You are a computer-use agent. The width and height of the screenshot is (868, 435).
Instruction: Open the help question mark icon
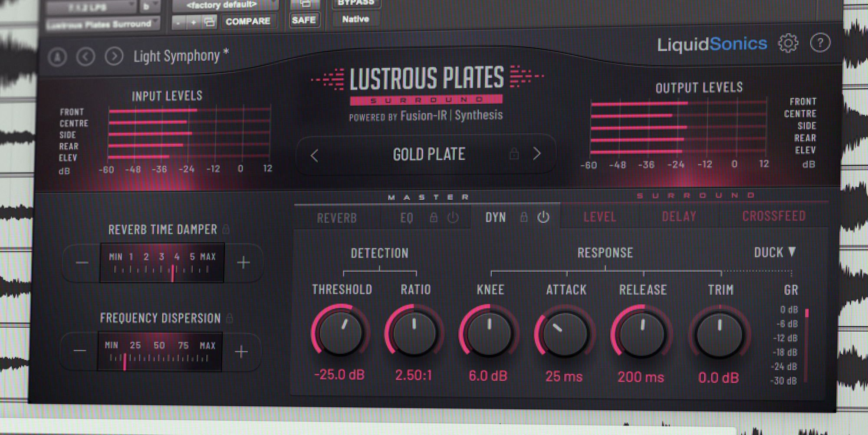(x=820, y=43)
